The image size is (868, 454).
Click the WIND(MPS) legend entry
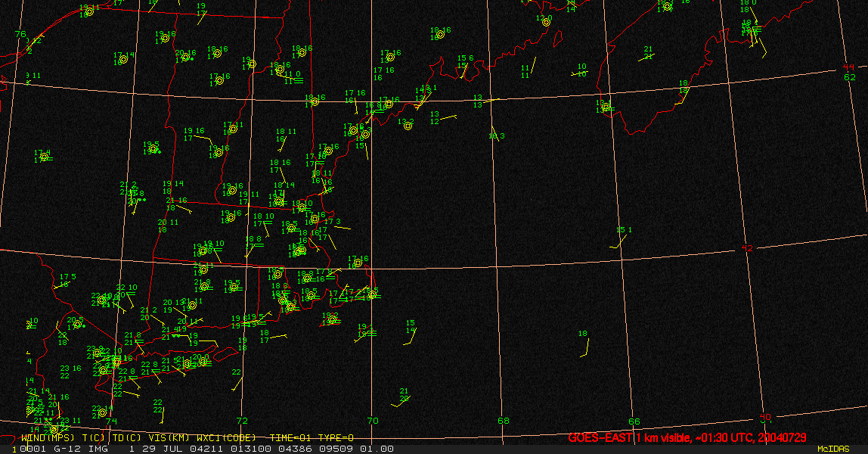(48, 438)
